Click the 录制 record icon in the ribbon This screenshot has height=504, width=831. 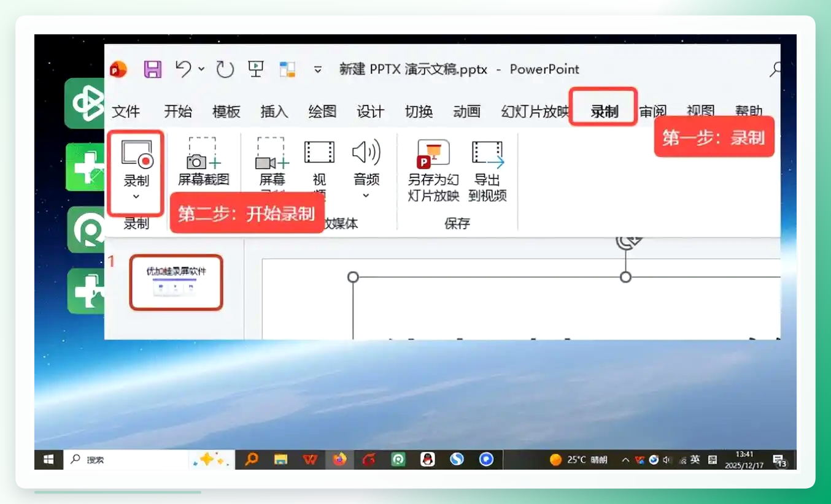(x=136, y=154)
